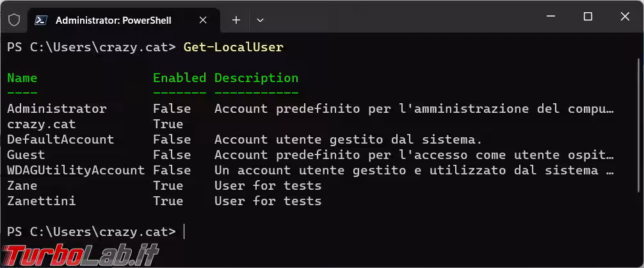Viewport: 644px width, 268px height.
Task: Click the Zanettini user entry
Action: point(41,201)
